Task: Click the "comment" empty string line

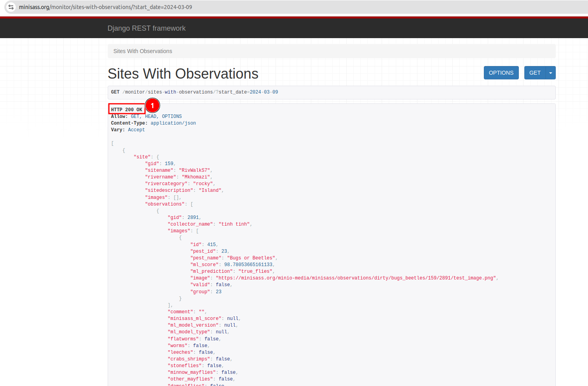Action: pos(187,312)
